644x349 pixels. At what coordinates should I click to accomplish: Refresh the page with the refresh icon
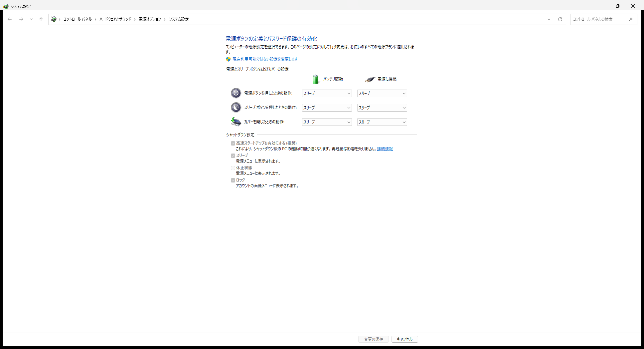point(560,19)
